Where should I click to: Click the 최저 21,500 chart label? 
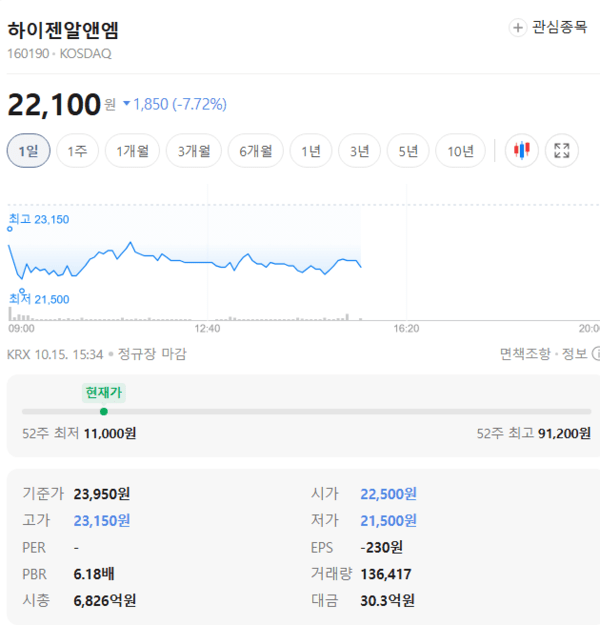click(x=39, y=299)
